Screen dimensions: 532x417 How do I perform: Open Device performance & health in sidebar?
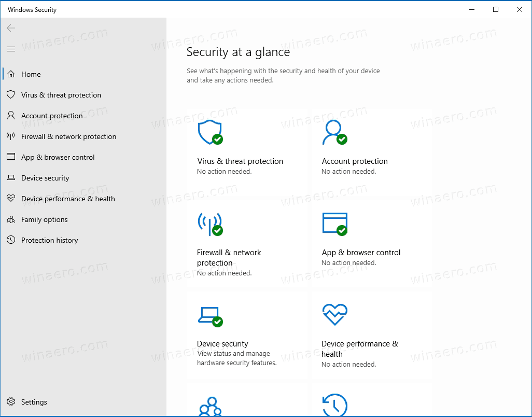click(68, 199)
